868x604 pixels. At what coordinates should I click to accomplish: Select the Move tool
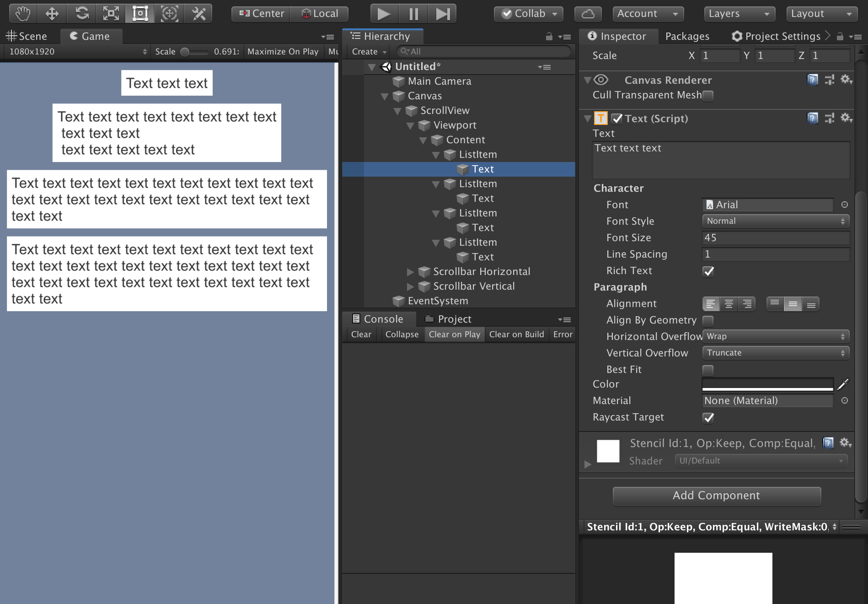[x=52, y=14]
